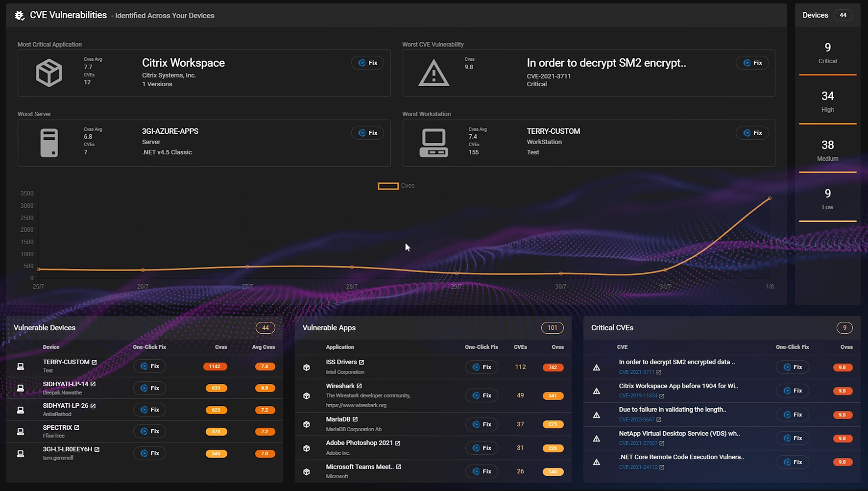Click the MariaDB application icon
This screenshot has height=491, width=868.
pos(307,424)
